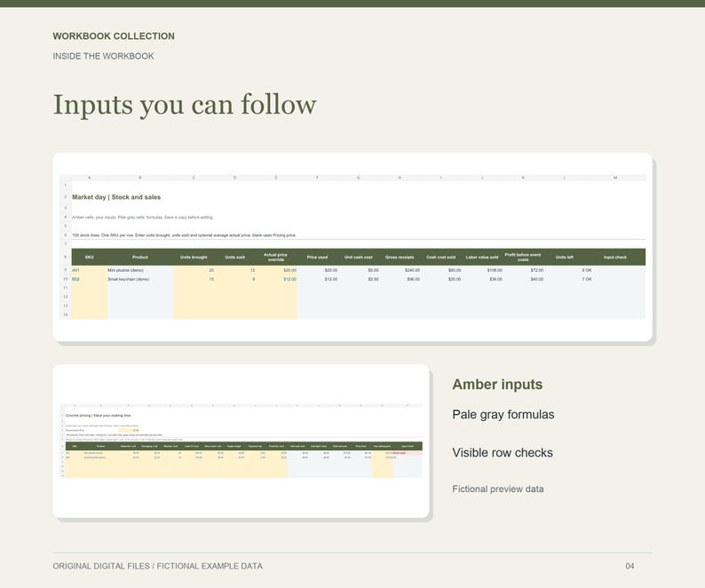Select the units brought '20' cell for A01
Viewport: 705px width, 588px height.
pyautogui.click(x=194, y=270)
